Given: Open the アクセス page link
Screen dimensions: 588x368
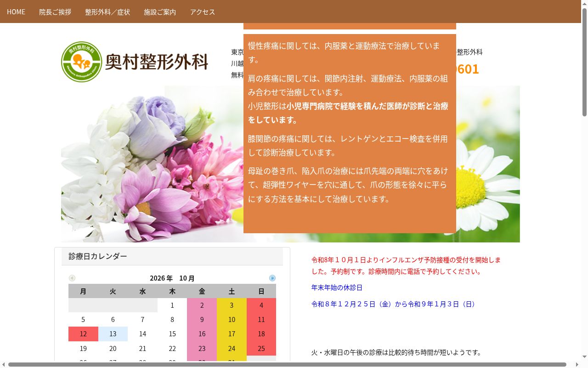Looking at the screenshot, I should [203, 11].
